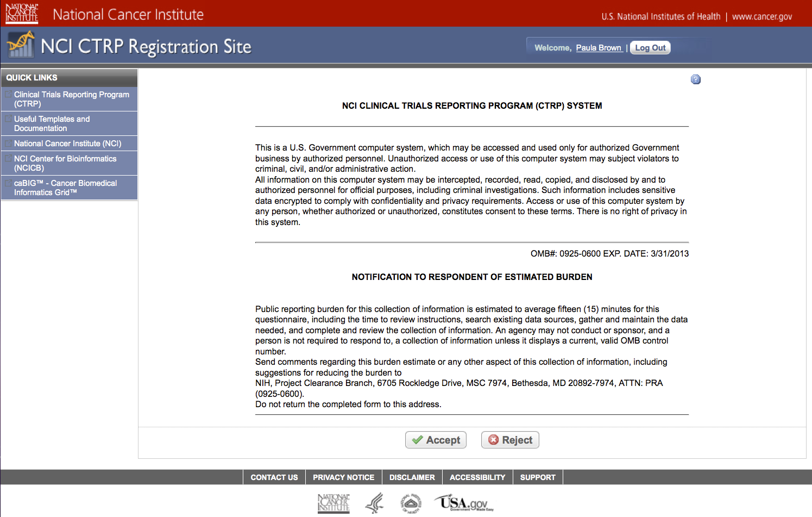Open NCI Center for Bioinformatics link
Screen dimensions: 812x517
[x=65, y=163]
